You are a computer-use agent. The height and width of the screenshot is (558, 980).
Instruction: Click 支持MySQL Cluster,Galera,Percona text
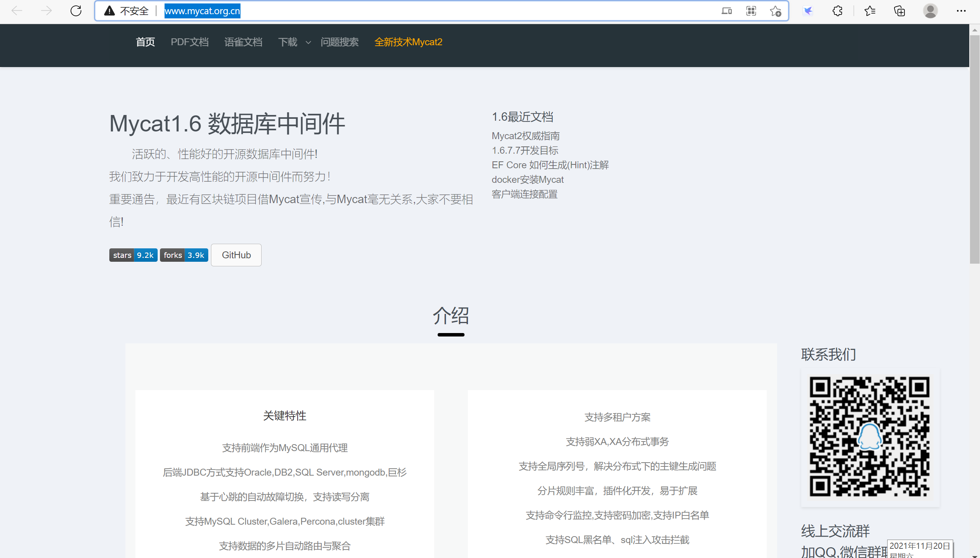[x=285, y=521]
